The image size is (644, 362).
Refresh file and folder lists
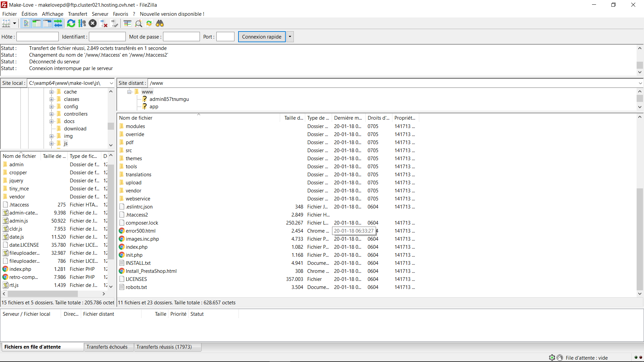point(71,23)
